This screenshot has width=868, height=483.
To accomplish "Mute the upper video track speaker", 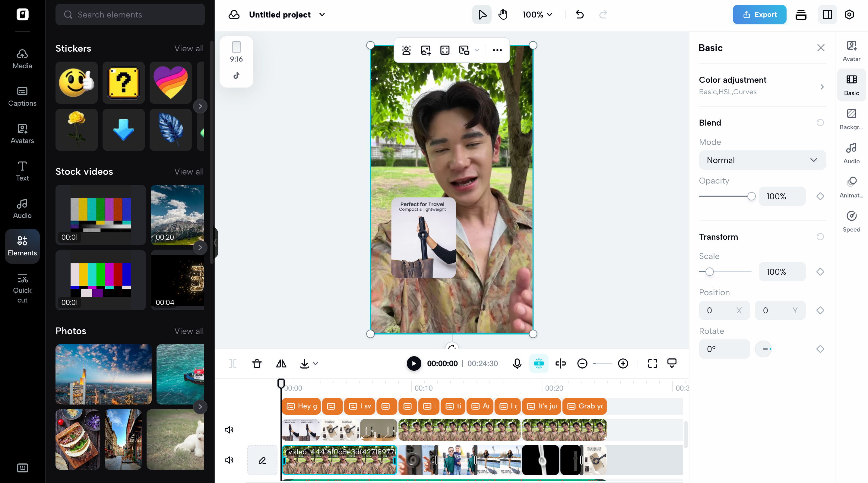I will [x=229, y=430].
